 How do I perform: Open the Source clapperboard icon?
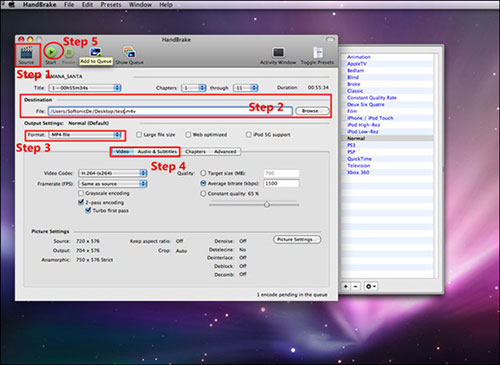point(26,53)
